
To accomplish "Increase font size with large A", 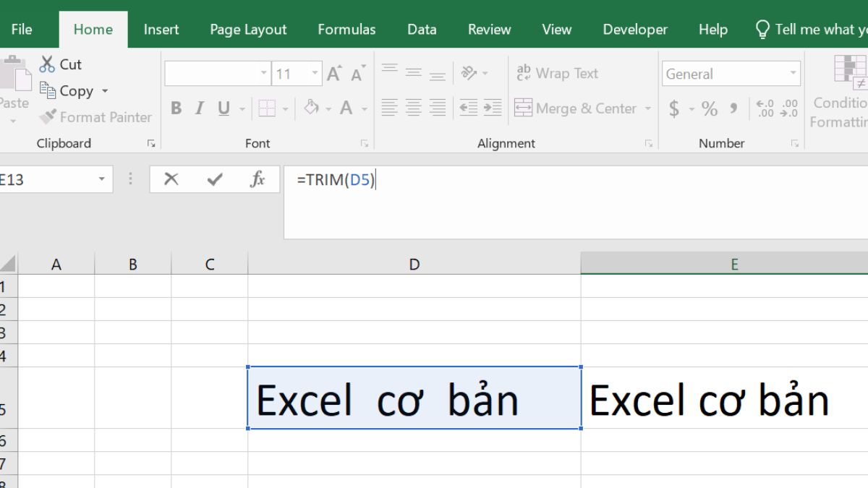I will click(x=333, y=74).
